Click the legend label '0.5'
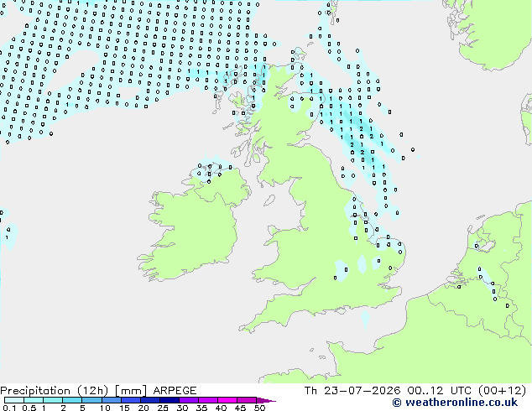 29,408
